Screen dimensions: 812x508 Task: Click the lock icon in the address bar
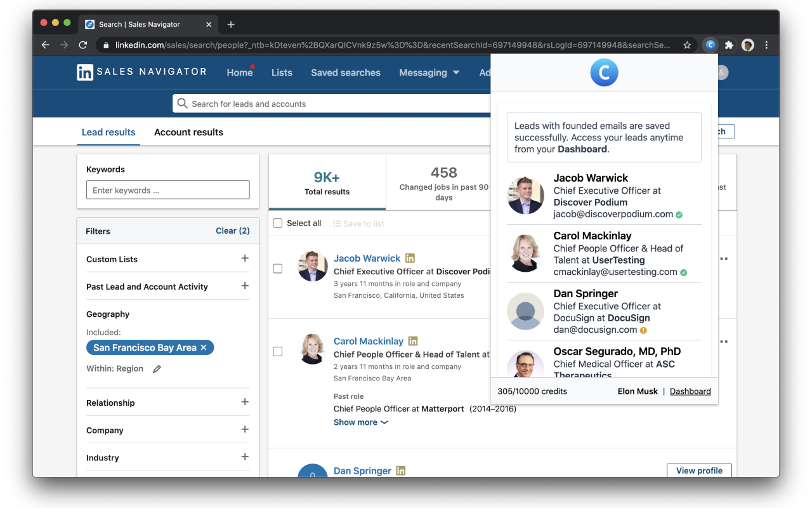coord(106,45)
